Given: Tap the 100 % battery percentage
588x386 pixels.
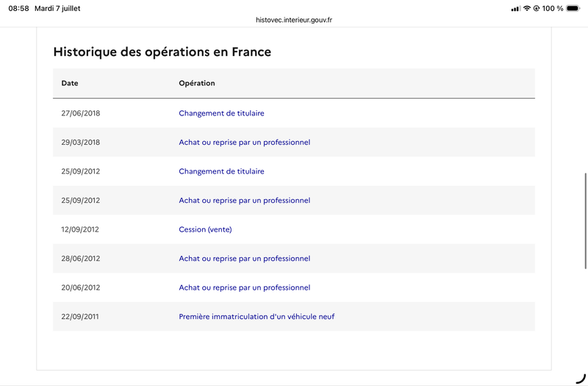Looking at the screenshot, I should tap(553, 8).
